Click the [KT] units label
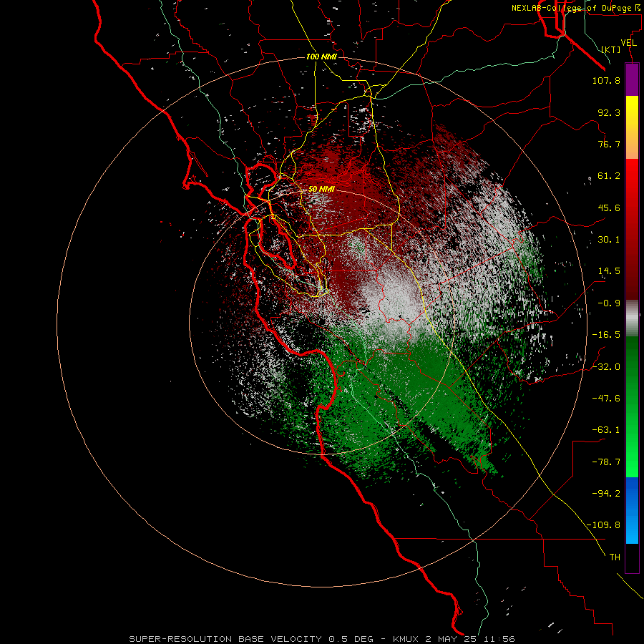The width and height of the screenshot is (644, 644). pos(611,49)
